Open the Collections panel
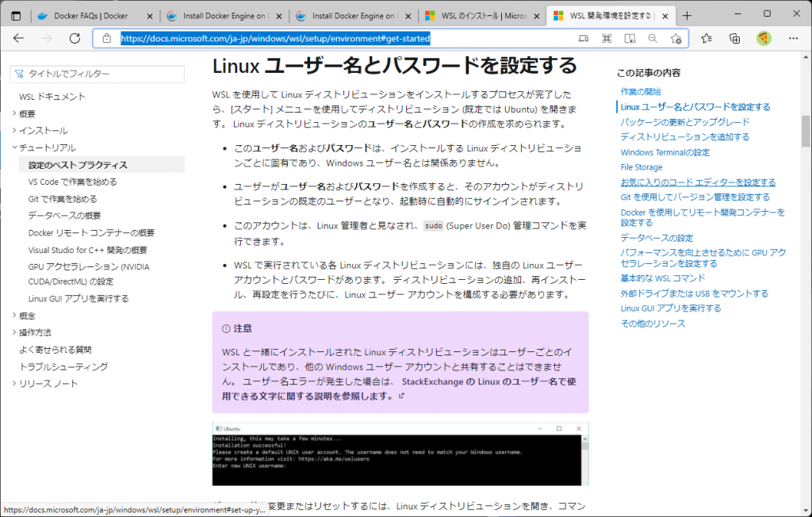 (x=734, y=38)
